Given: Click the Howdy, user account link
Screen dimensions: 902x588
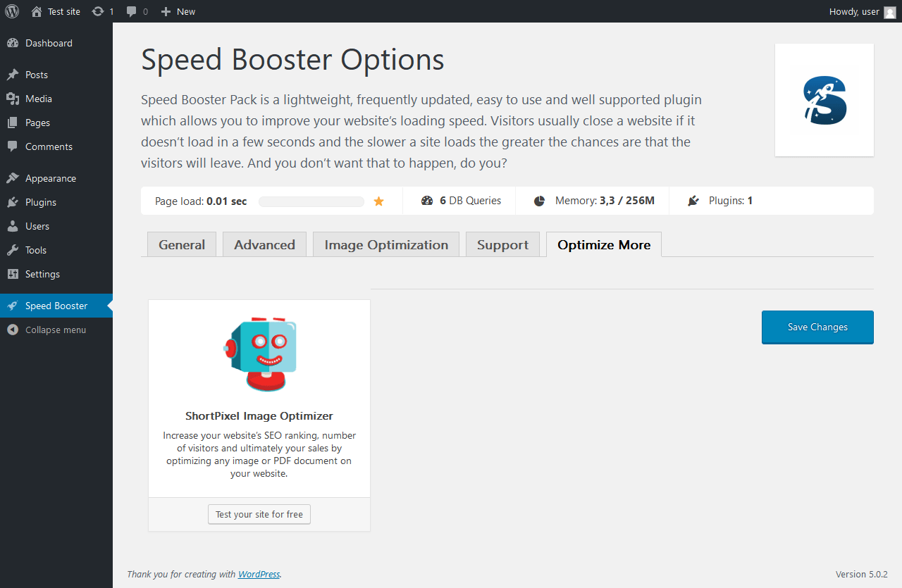Looking at the screenshot, I should pyautogui.click(x=863, y=11).
